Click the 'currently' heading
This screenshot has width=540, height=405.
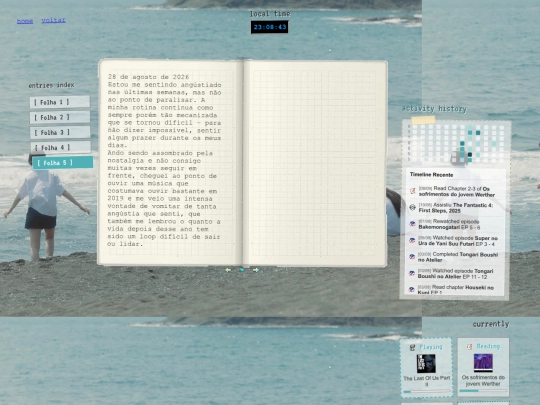(491, 324)
